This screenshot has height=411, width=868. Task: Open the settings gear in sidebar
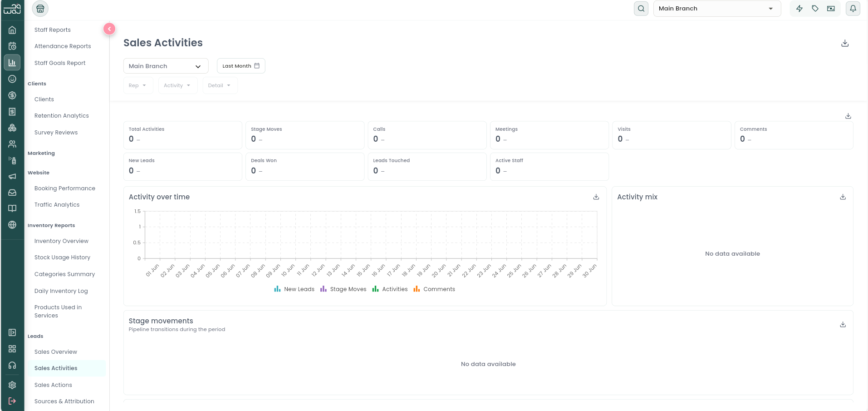tap(12, 385)
